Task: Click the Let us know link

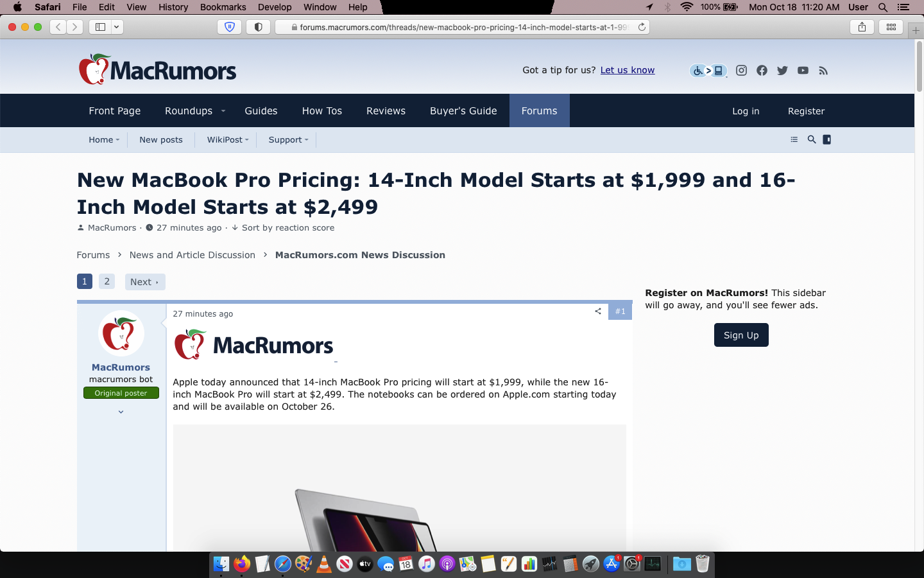Action: (628, 70)
